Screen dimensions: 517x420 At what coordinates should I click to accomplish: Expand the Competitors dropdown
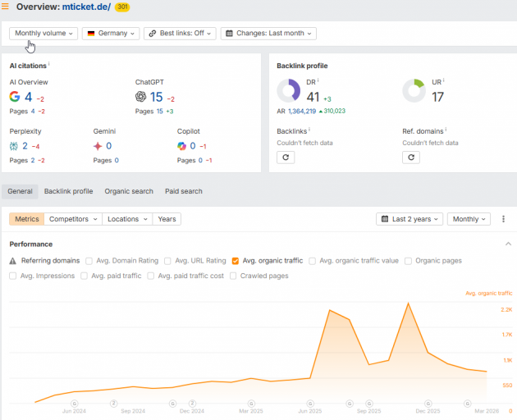(73, 219)
